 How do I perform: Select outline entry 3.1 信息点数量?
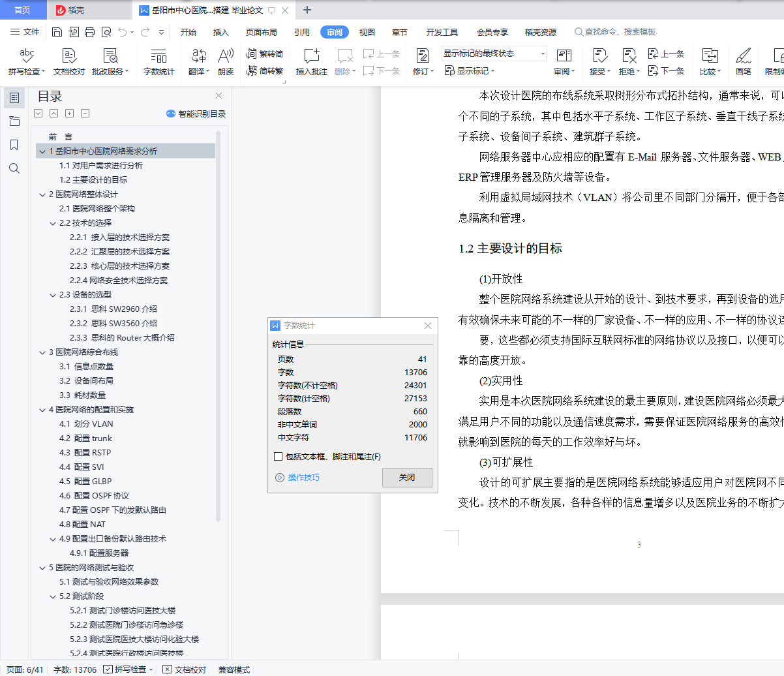tap(87, 367)
